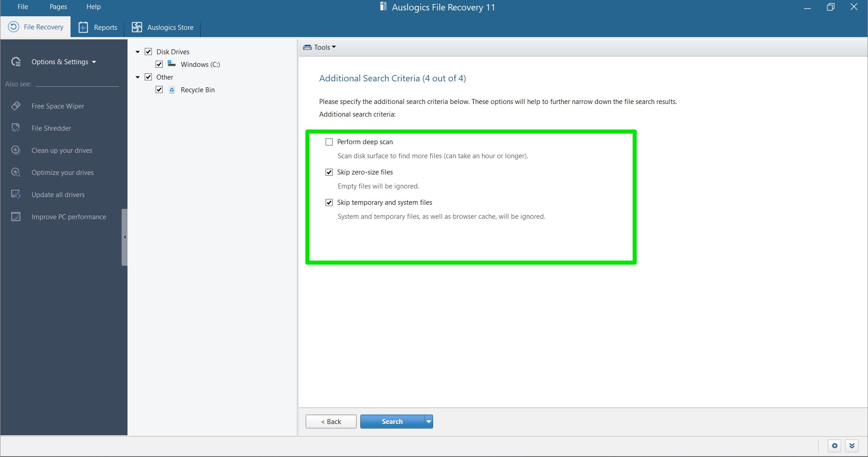This screenshot has height=457, width=868.
Task: Uncheck Skip zero-size files
Action: [329, 172]
